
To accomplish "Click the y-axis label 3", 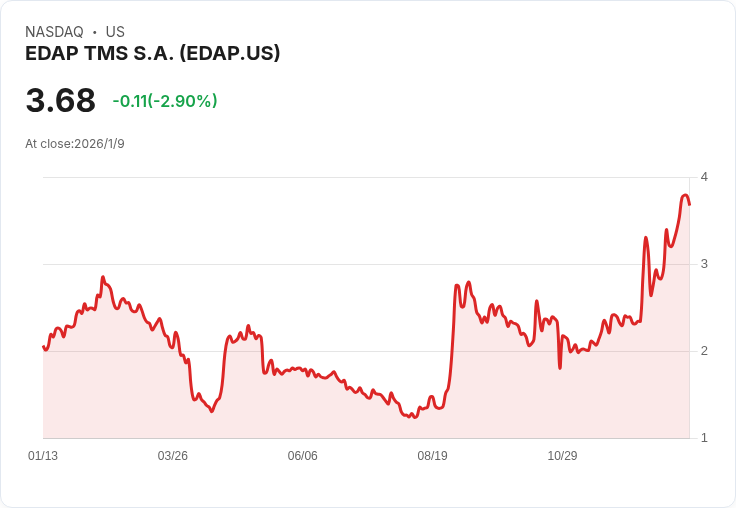I will point(704,264).
